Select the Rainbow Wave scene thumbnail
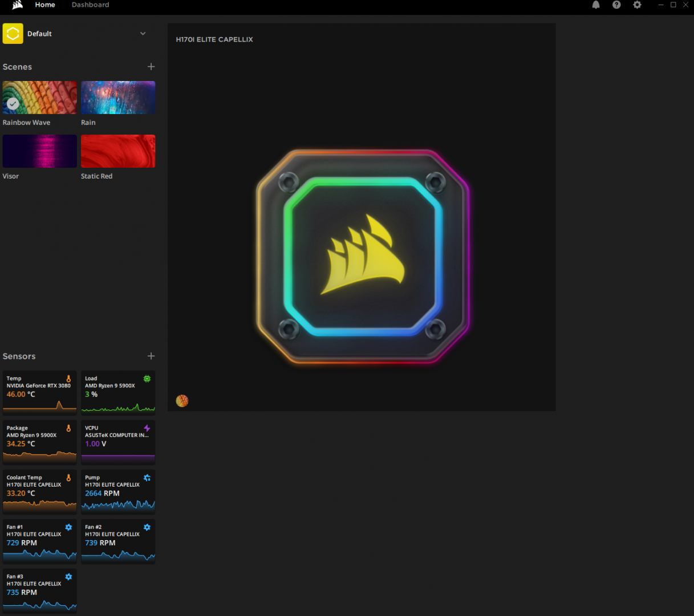 [39, 98]
